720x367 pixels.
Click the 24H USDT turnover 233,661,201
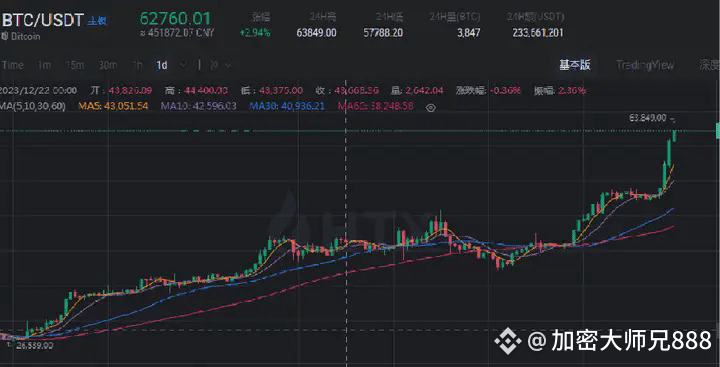pos(538,33)
